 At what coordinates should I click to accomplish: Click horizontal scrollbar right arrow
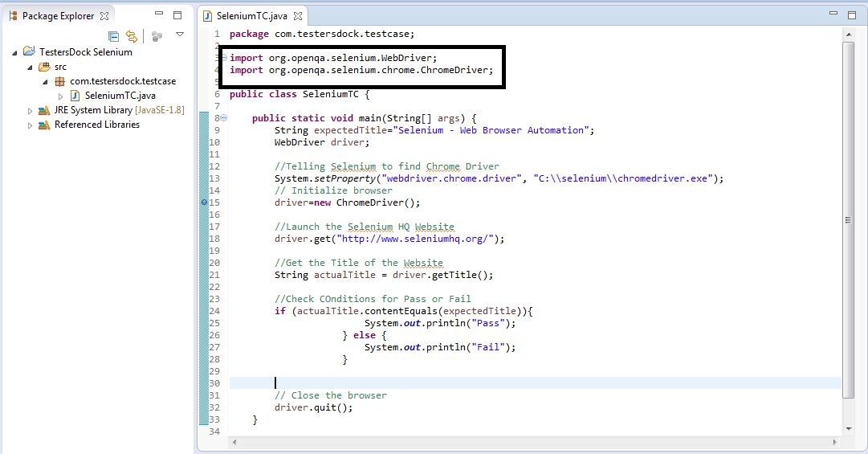[835, 442]
